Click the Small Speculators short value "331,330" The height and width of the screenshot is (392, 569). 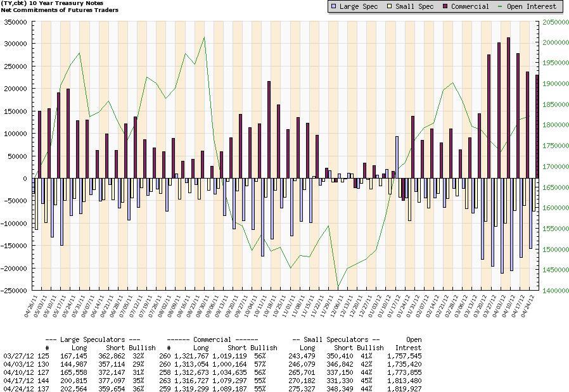340,381
